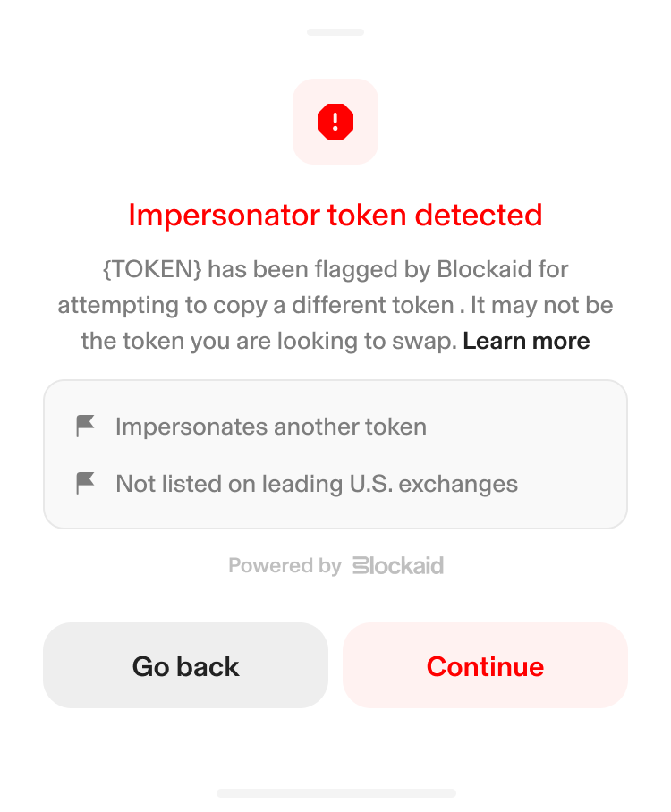Image resolution: width=671 pixels, height=812 pixels.
Task: Proceed with the red Continue button
Action: (x=485, y=665)
